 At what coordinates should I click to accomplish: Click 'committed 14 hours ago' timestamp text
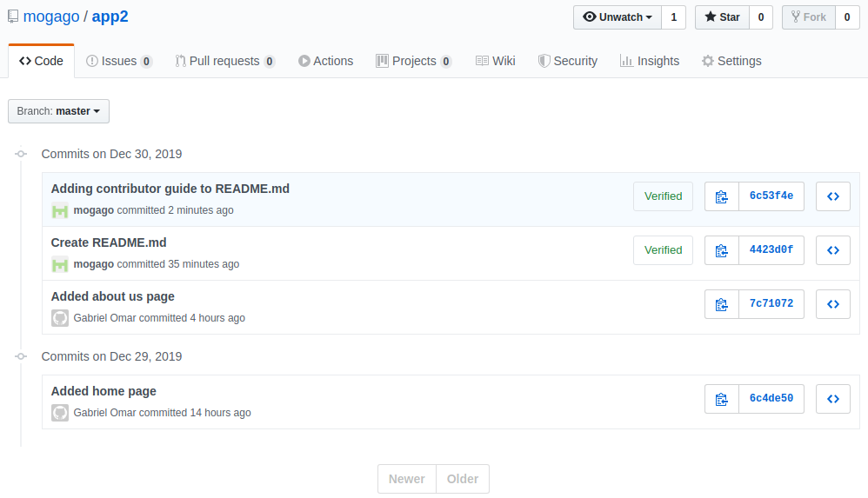pos(195,413)
